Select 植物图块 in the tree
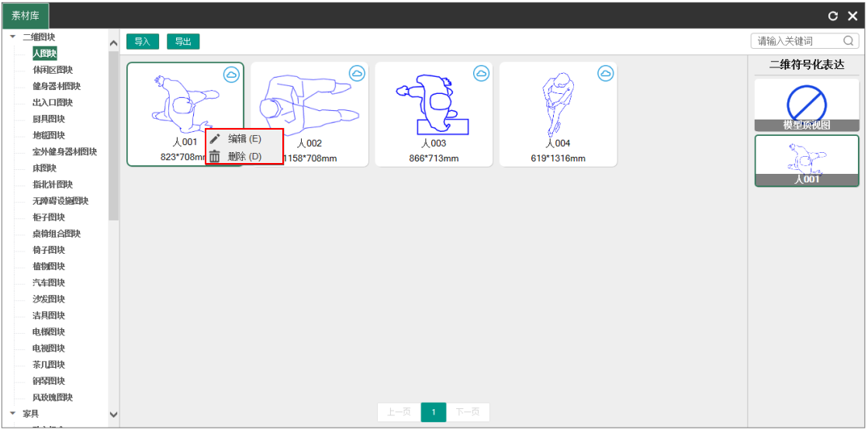The width and height of the screenshot is (868, 430). (x=49, y=266)
